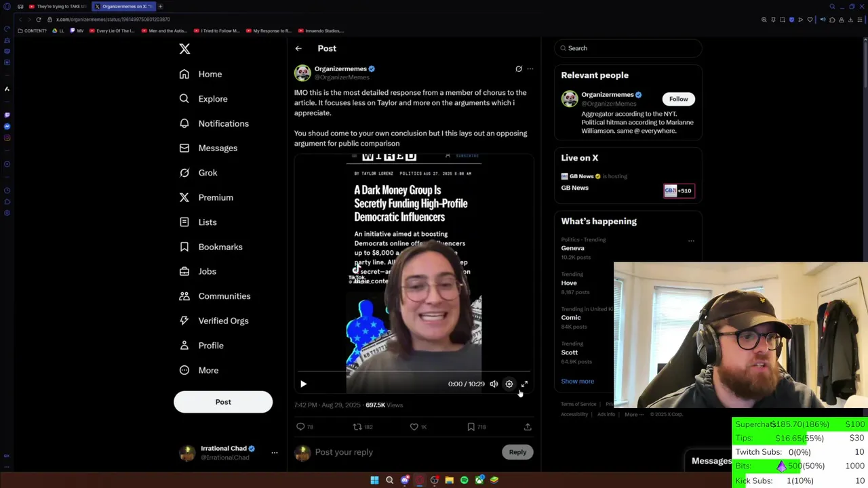Click the snapshot crop icon in toolbar
Viewport: 868px width, 488px height.
(x=782, y=20)
